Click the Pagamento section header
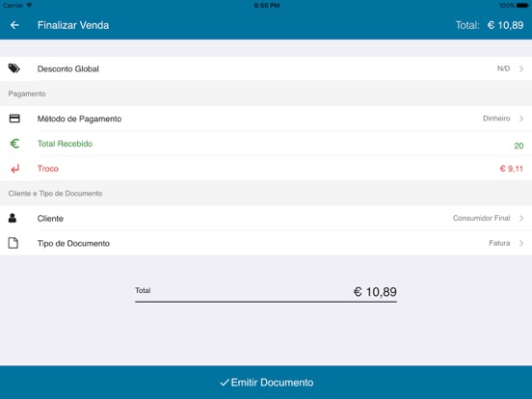Image resolution: width=532 pixels, height=399 pixels. coord(27,93)
